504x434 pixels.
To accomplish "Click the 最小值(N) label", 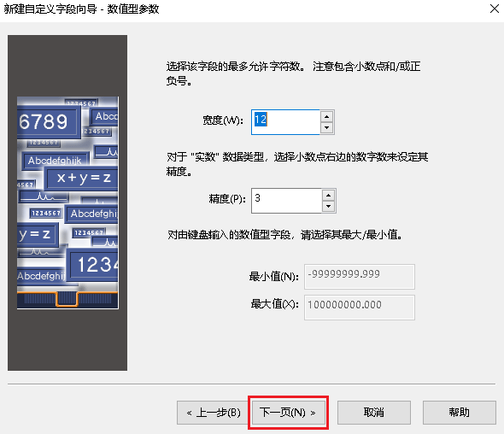I will click(x=274, y=277).
